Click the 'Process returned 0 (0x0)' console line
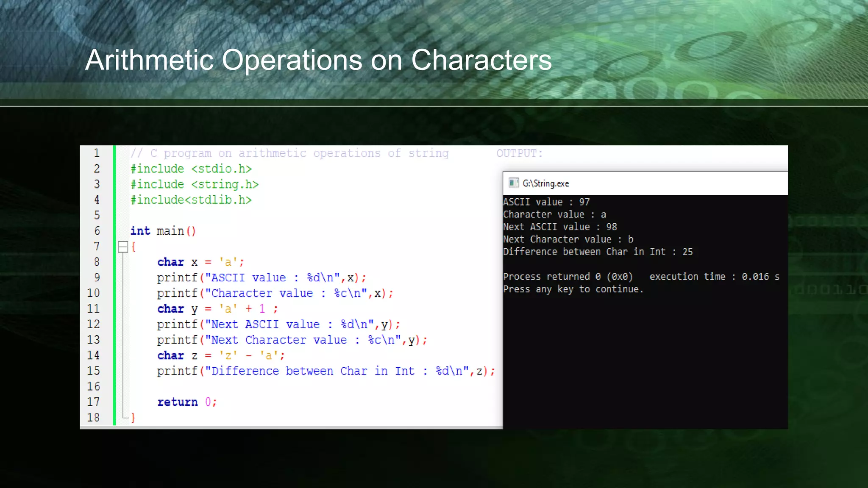868x488 pixels. pos(568,277)
